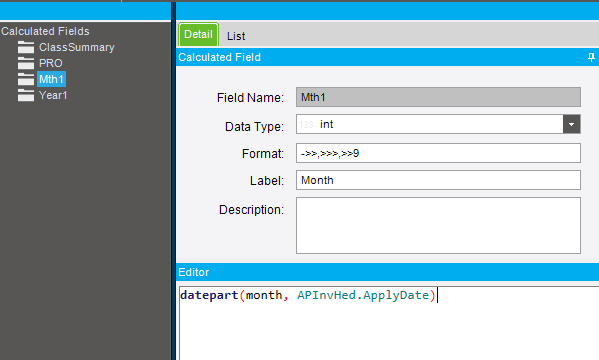Click the Label field containing Month
The width and height of the screenshot is (599, 360).
(x=438, y=180)
